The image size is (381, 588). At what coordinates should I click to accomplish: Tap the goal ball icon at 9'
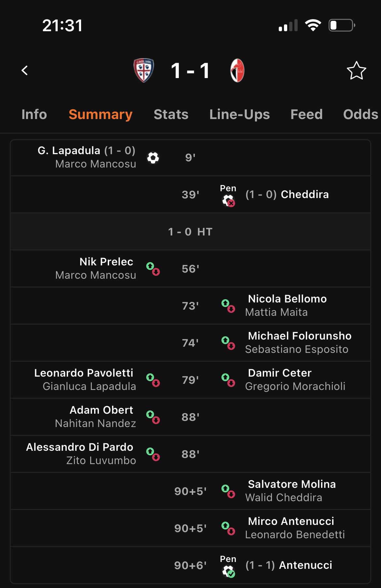coord(153,158)
